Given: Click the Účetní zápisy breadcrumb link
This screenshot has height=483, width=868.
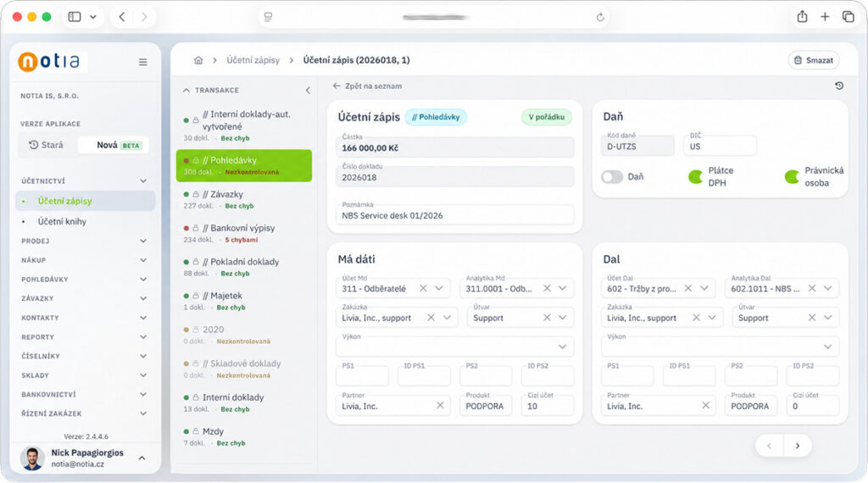Looking at the screenshot, I should click(x=253, y=60).
